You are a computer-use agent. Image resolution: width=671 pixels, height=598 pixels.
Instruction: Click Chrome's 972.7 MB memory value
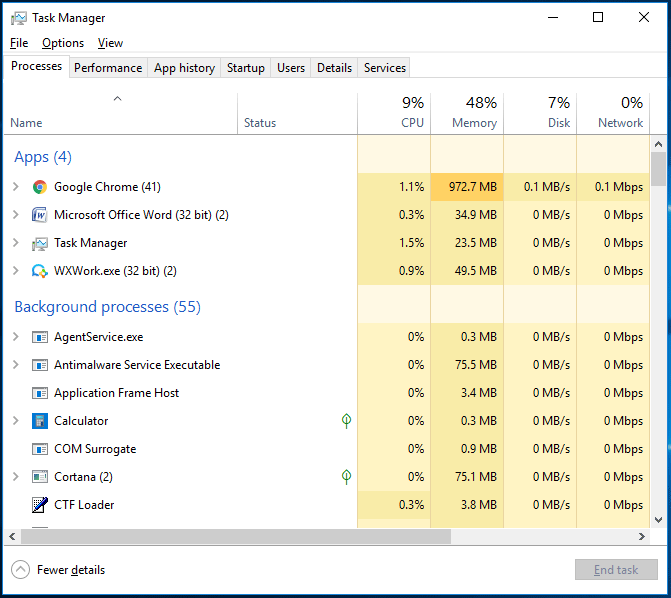(467, 187)
